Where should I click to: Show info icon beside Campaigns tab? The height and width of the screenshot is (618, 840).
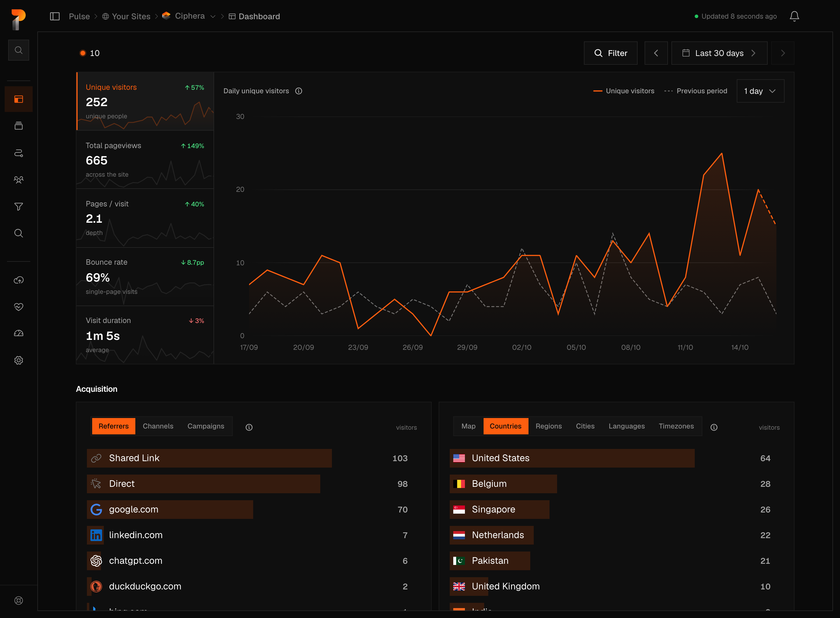(249, 427)
